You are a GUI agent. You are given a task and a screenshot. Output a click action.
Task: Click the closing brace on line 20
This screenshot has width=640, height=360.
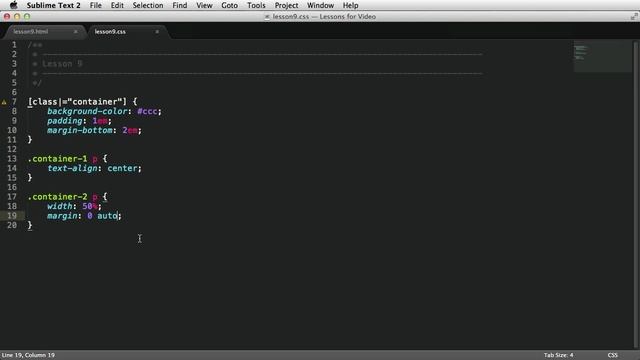[x=30, y=225]
